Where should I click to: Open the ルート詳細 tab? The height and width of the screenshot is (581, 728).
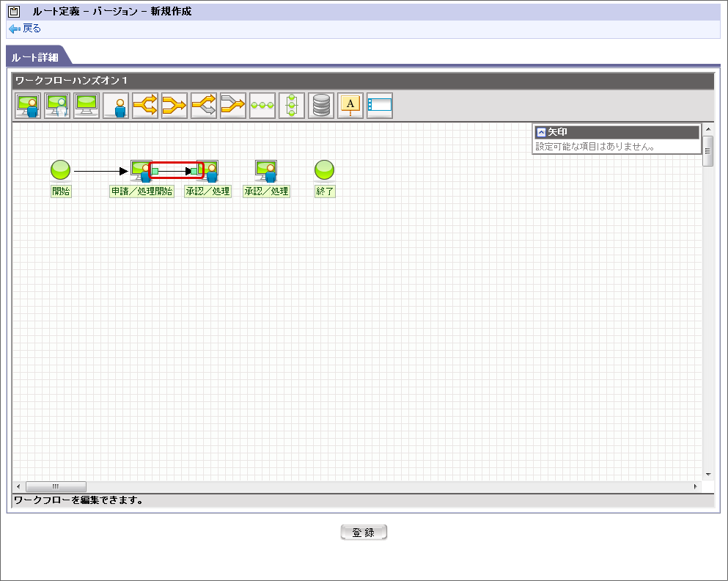click(x=34, y=57)
